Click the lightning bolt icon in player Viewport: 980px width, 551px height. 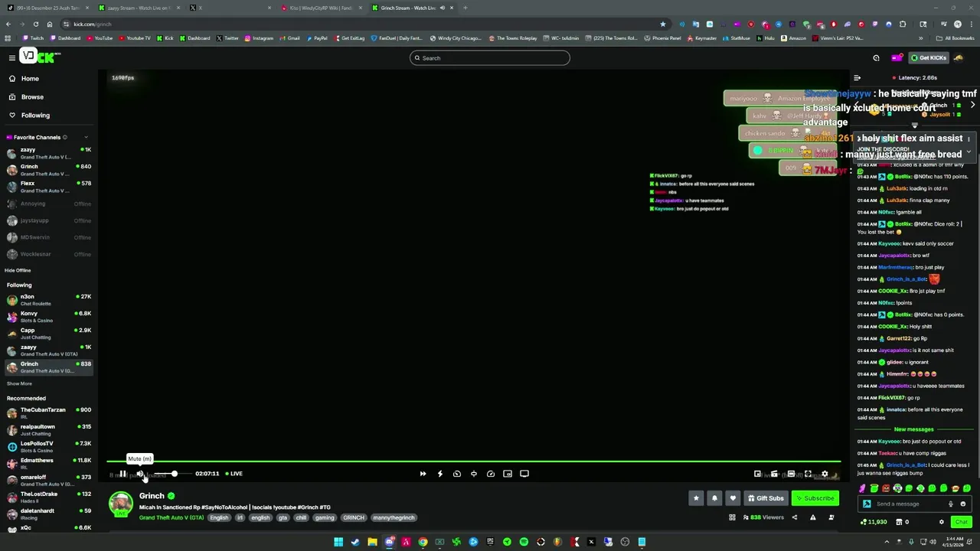tap(439, 474)
